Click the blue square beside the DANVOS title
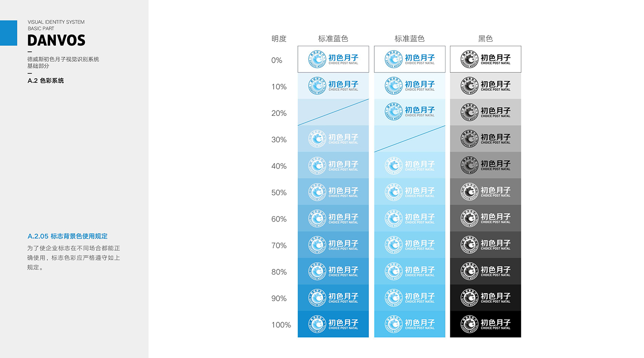 8,33
